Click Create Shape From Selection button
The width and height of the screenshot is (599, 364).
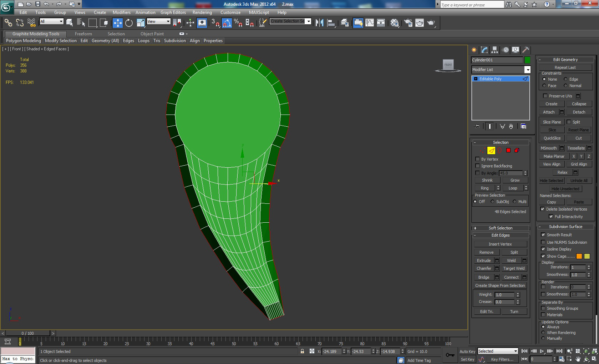click(x=500, y=285)
